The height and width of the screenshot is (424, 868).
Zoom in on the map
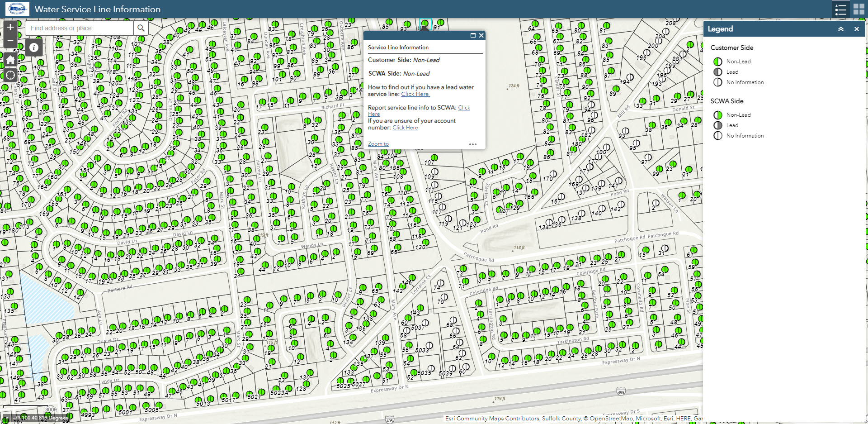click(x=10, y=27)
